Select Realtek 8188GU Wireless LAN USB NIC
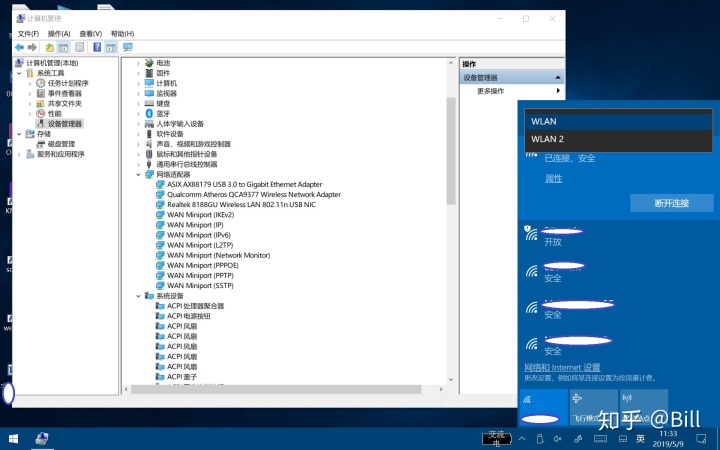This screenshot has width=720, height=450. pos(241,204)
